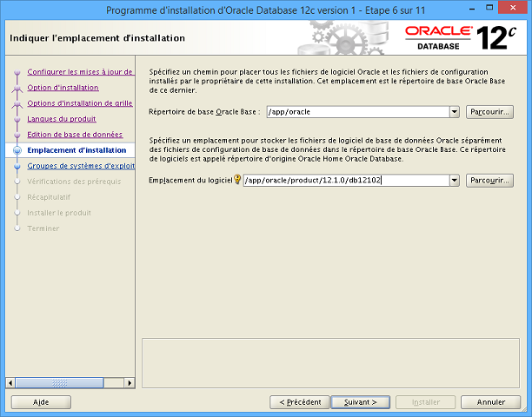Browse for the software location directory
The image size is (532, 417).
coord(489,181)
